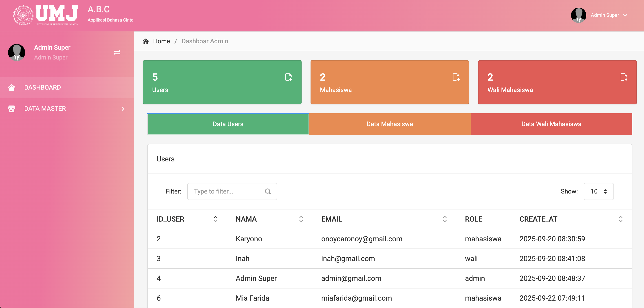Image resolution: width=644 pixels, height=308 pixels.
Task: Toggle sorting on the EMAIL column
Action: click(x=445, y=219)
